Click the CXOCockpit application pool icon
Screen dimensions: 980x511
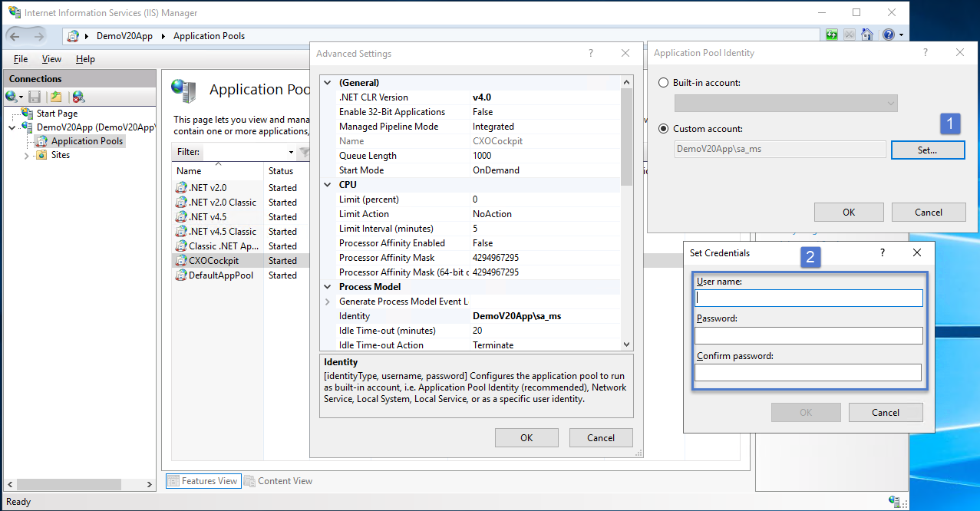[x=181, y=261]
